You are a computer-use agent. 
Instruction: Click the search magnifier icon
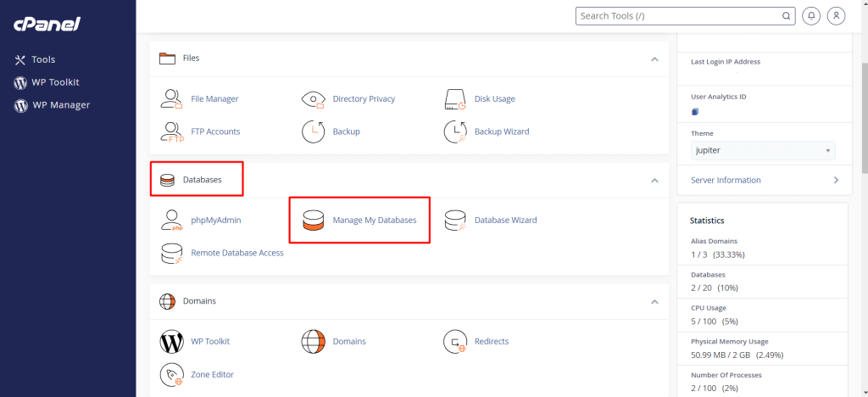(x=786, y=16)
